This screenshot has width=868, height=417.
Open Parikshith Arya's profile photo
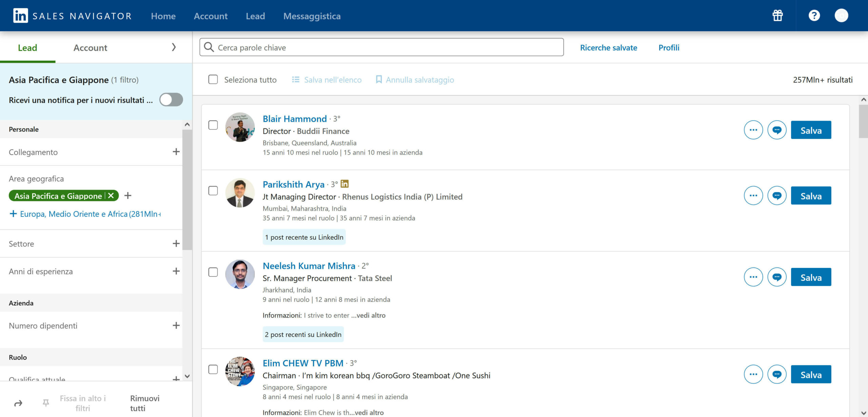240,193
